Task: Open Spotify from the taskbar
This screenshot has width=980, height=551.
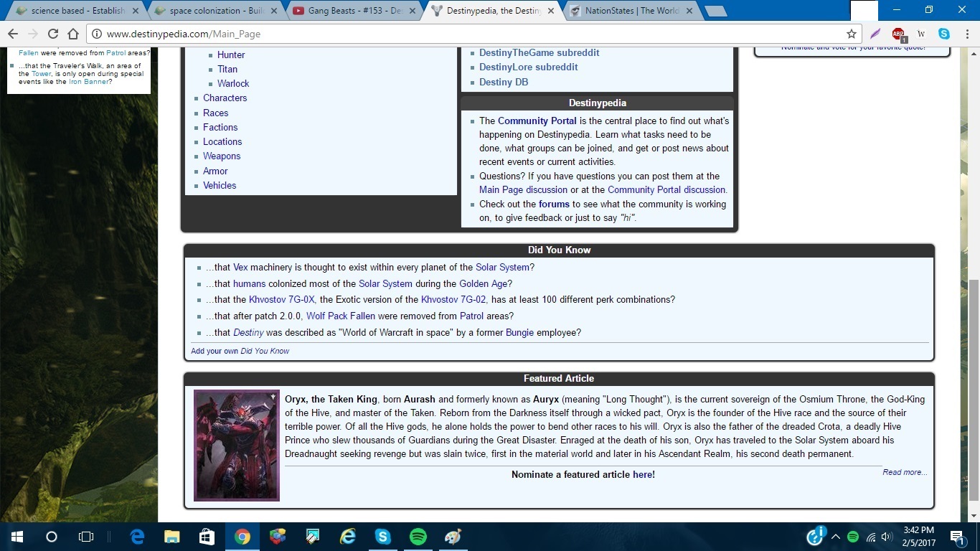Action: (x=418, y=537)
